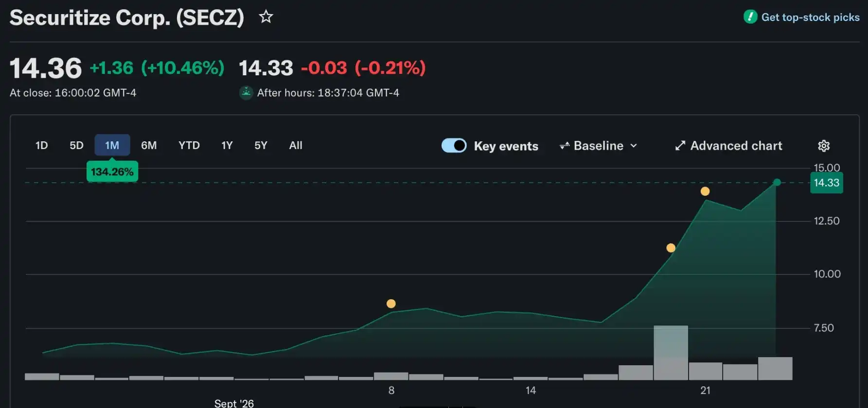Select the 1D time range
The width and height of the screenshot is (868, 408).
[x=42, y=145]
